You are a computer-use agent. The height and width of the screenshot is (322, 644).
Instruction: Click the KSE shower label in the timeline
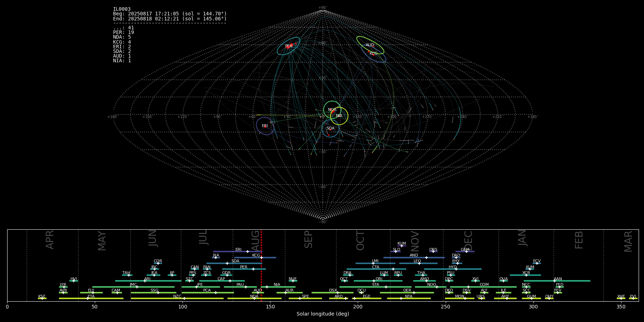tap(42, 297)
